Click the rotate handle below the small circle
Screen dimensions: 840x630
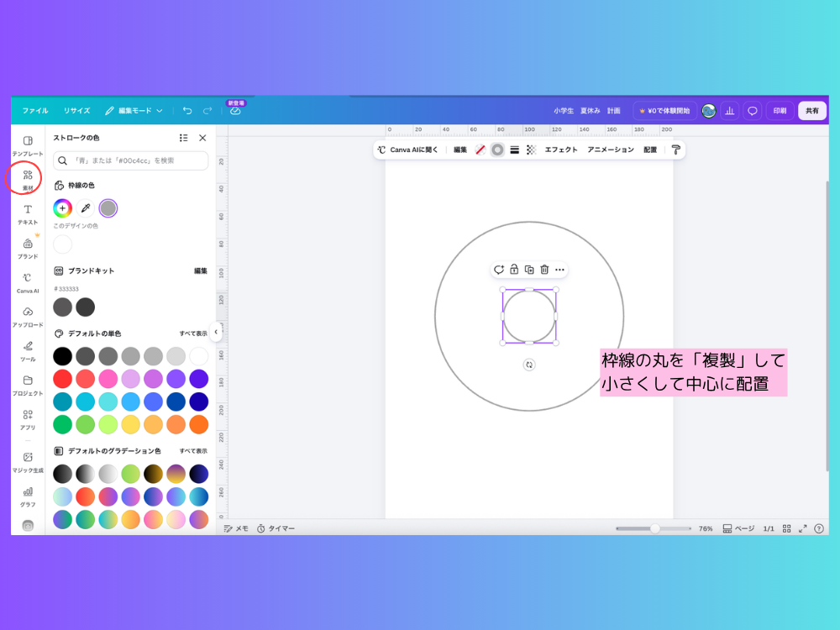point(528,365)
